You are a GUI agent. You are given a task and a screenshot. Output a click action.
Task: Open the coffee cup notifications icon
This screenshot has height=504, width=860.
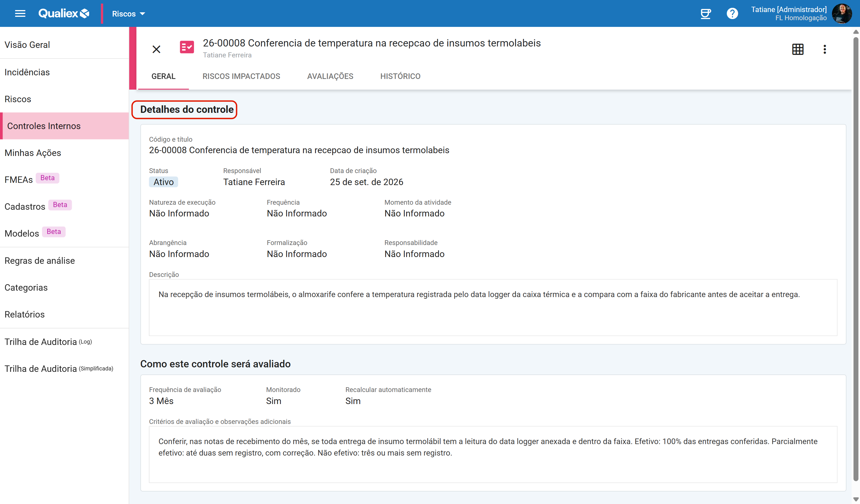705,14
